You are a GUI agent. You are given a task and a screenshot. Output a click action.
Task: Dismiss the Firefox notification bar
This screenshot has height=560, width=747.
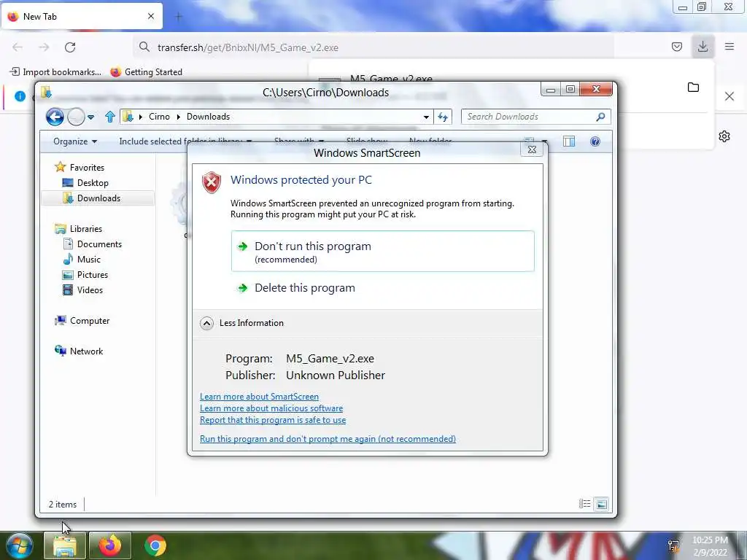[729, 97]
